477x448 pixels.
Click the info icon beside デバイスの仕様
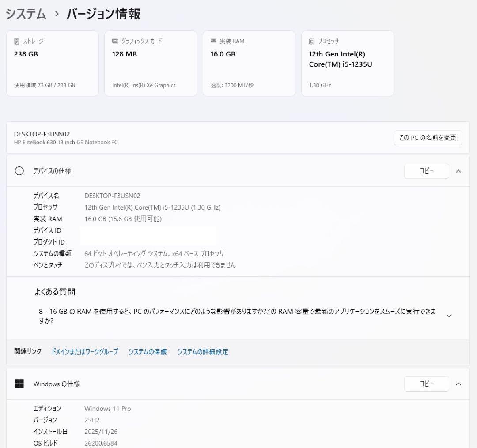[19, 171]
